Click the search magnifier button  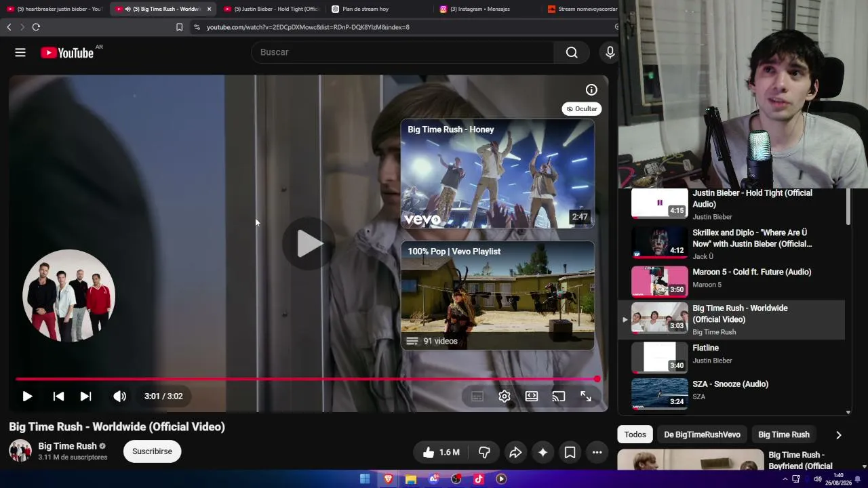(x=572, y=52)
